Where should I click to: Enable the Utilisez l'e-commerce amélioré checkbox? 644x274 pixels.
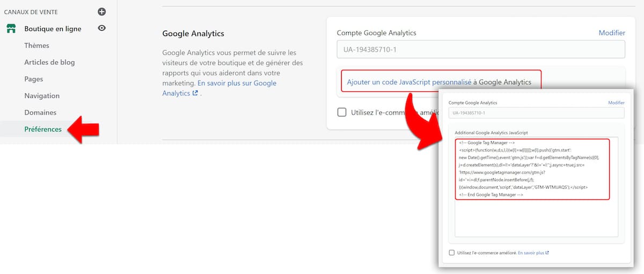342,112
